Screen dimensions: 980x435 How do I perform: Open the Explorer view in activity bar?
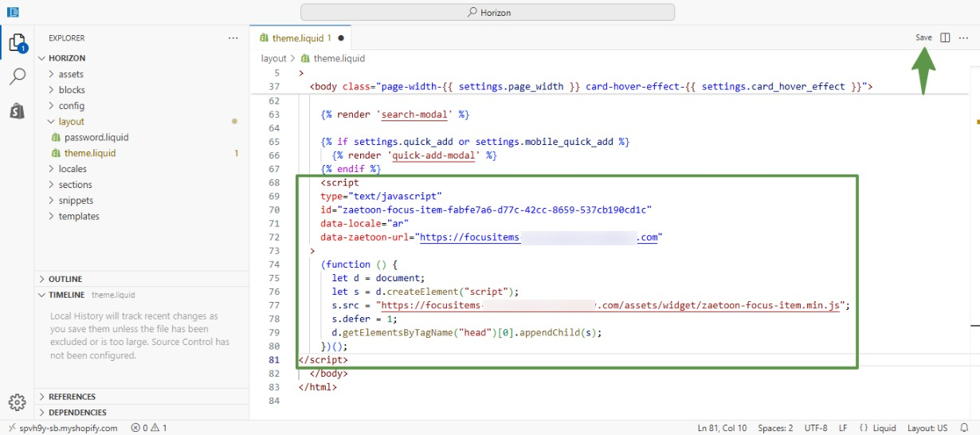(17, 42)
